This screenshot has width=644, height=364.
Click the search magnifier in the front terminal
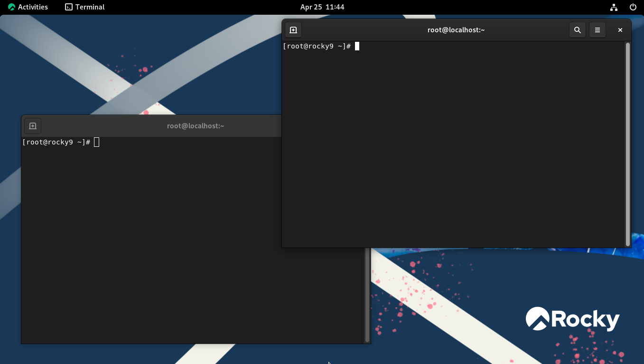click(x=577, y=30)
